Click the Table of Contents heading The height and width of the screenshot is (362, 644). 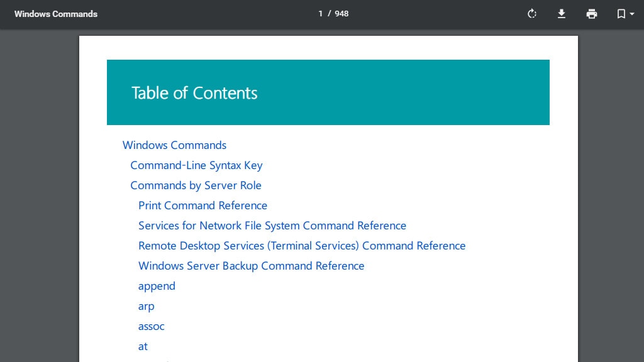click(194, 93)
